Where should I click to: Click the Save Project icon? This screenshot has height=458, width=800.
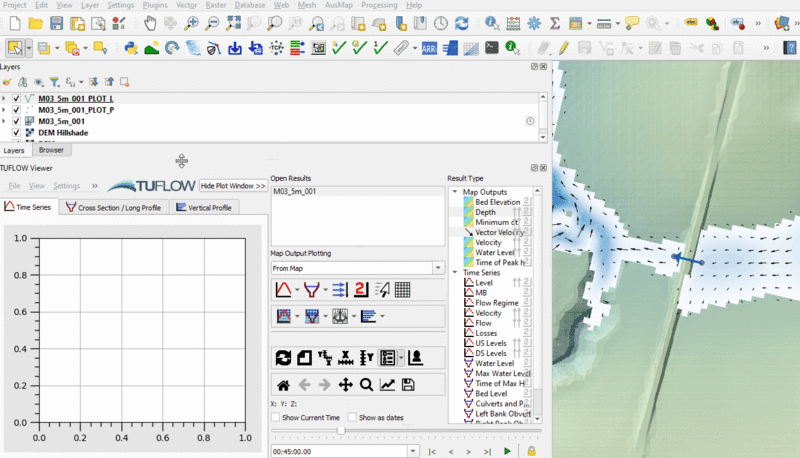57,23
